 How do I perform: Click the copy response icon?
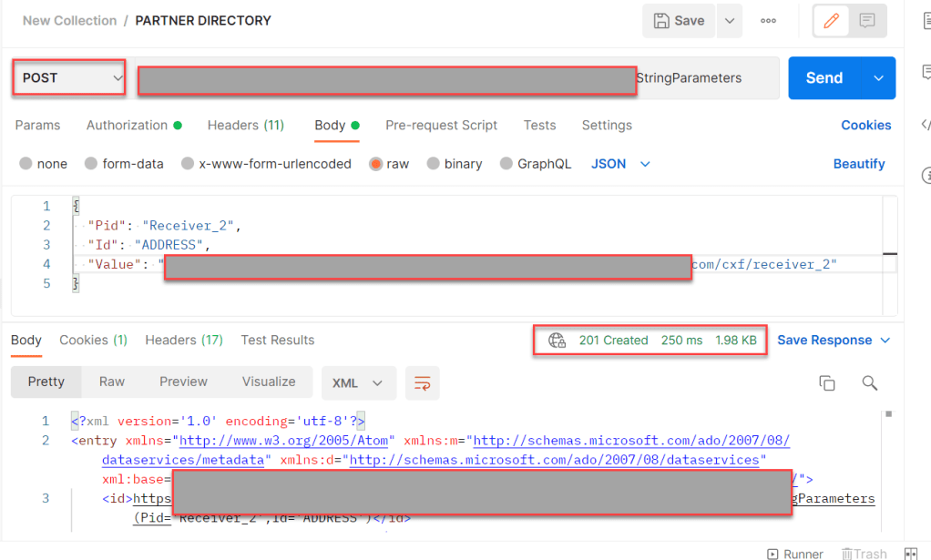(827, 383)
